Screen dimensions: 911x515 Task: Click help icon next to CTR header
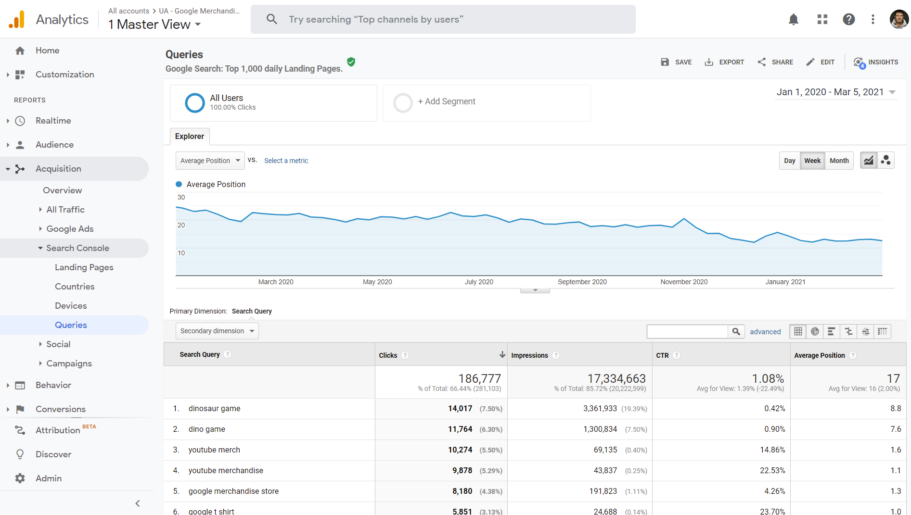pos(677,355)
